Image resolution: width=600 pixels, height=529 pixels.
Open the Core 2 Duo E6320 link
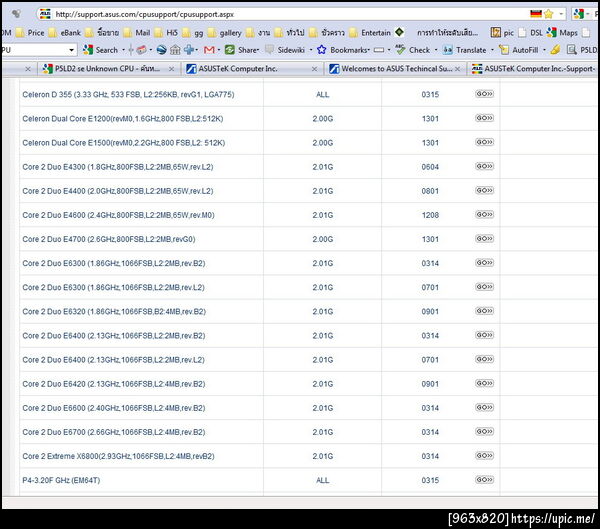point(114,312)
